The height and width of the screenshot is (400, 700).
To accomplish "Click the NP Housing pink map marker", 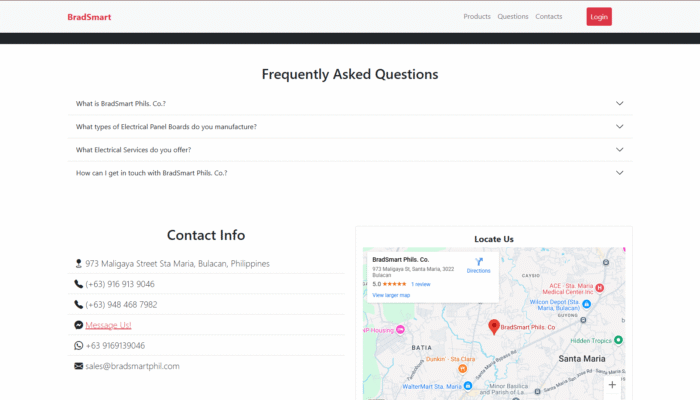I will [400, 329].
